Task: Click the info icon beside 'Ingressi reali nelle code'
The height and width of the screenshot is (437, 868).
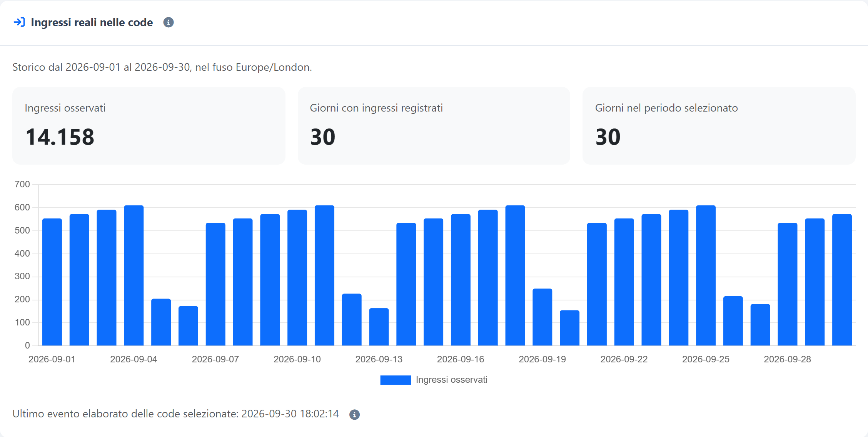Action: point(169,22)
